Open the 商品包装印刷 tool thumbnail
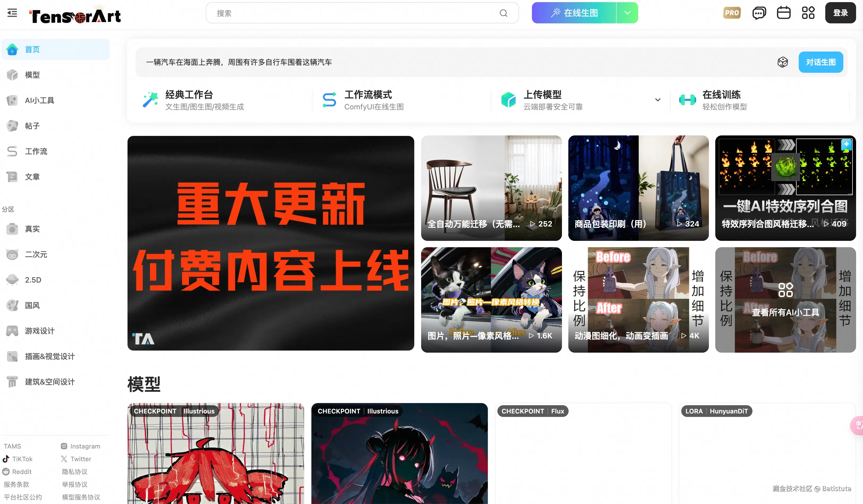Viewport: 863px width, 504px height. click(x=638, y=188)
